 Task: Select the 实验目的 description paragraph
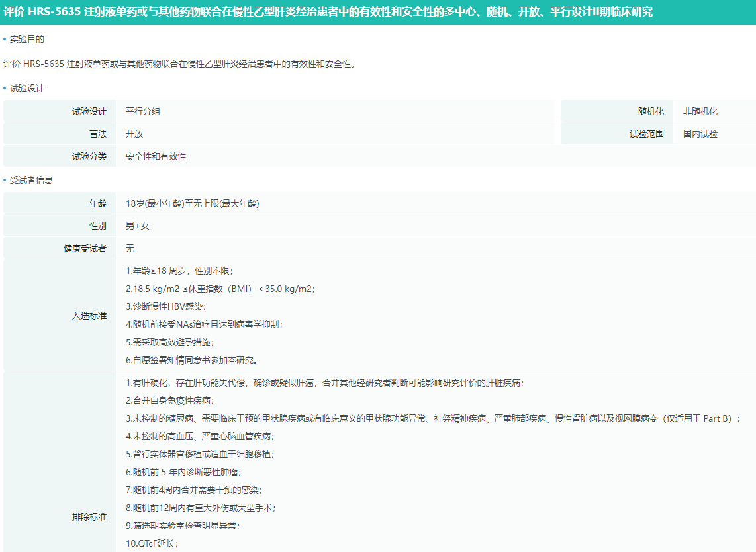179,64
